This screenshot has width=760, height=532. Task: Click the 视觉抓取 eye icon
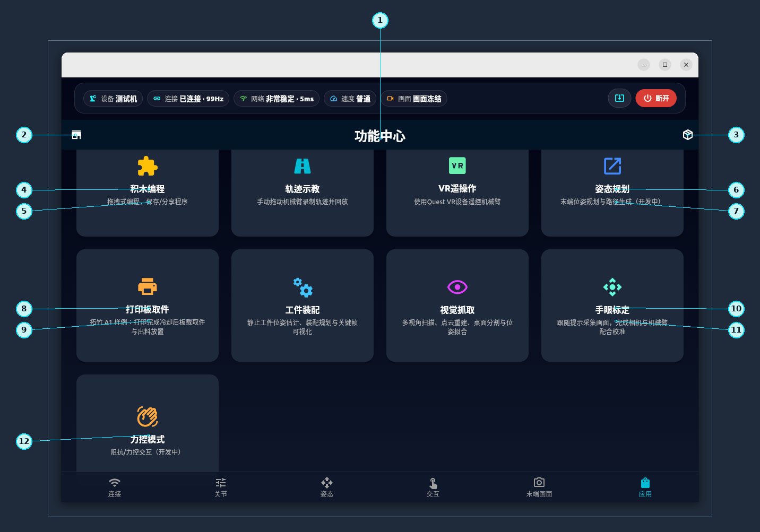click(x=457, y=287)
